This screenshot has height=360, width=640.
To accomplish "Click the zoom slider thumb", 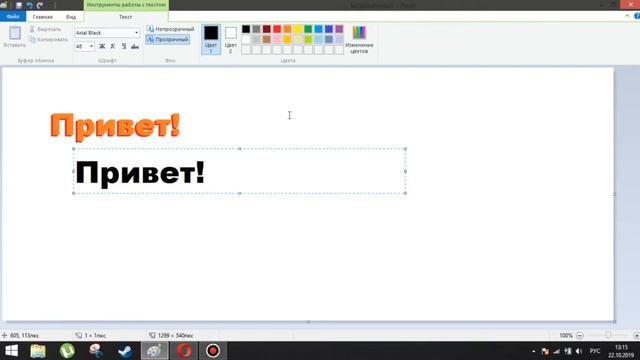I will coord(608,336).
